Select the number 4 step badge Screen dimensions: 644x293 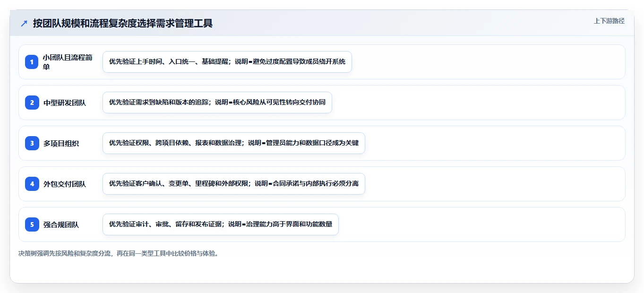coord(32,184)
